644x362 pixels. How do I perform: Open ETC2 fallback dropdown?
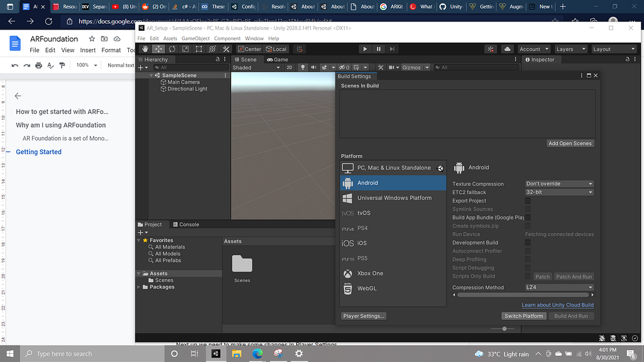[x=559, y=192]
